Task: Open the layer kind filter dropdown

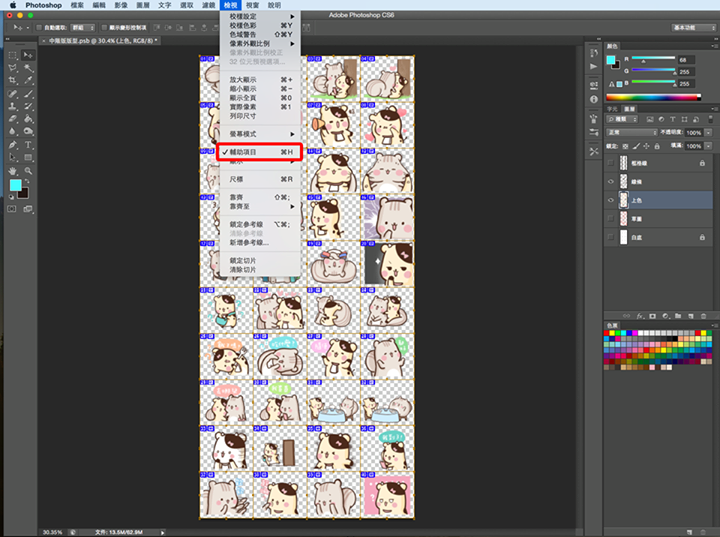Action: [622, 119]
